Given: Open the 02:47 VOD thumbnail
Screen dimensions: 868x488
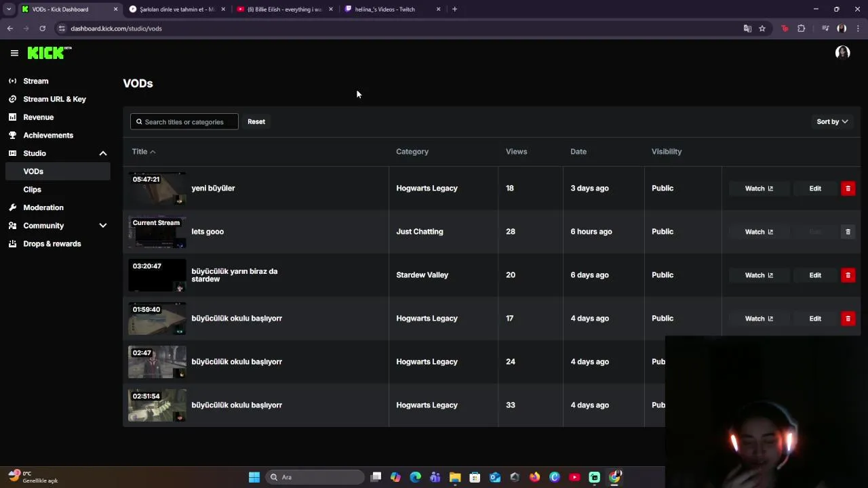Looking at the screenshot, I should pyautogui.click(x=157, y=362).
